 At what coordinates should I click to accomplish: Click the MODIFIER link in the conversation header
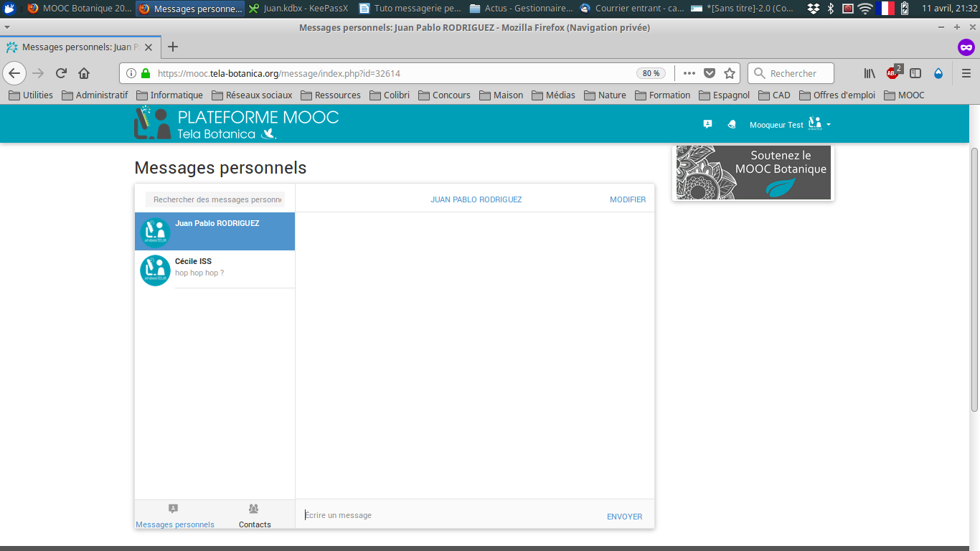(x=627, y=199)
